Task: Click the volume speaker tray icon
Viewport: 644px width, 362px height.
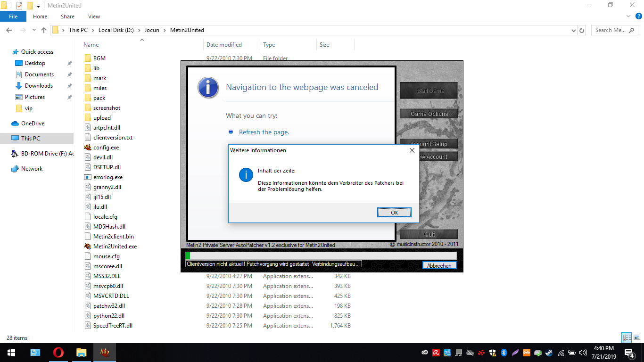Action: tap(584, 353)
